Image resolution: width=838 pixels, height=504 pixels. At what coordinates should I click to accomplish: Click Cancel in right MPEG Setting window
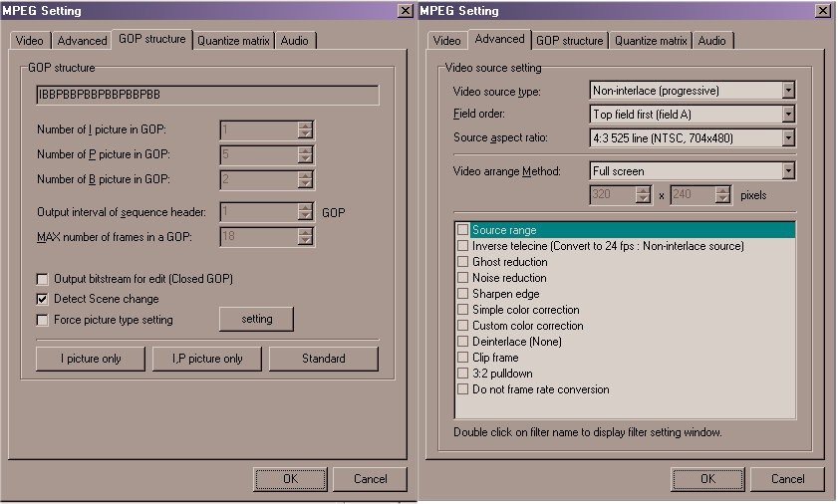788,479
